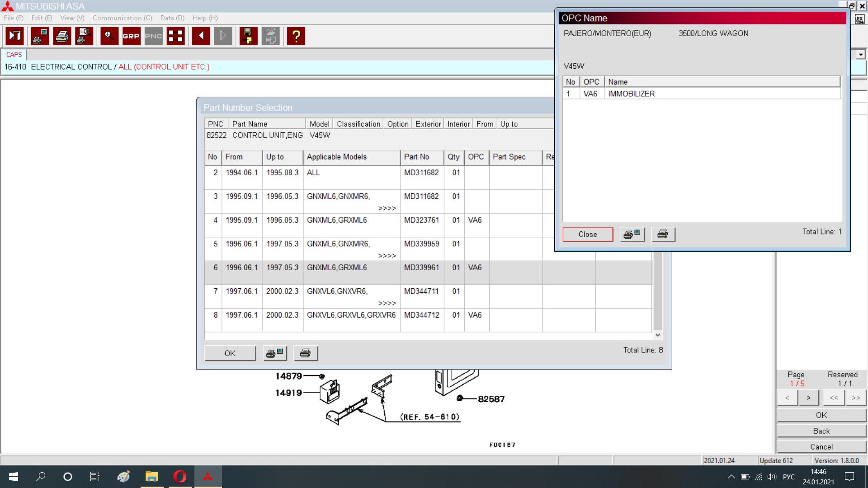Viewport: 868px width, 488px height.
Task: Click the print preview toolbar icon
Action: click(85, 36)
